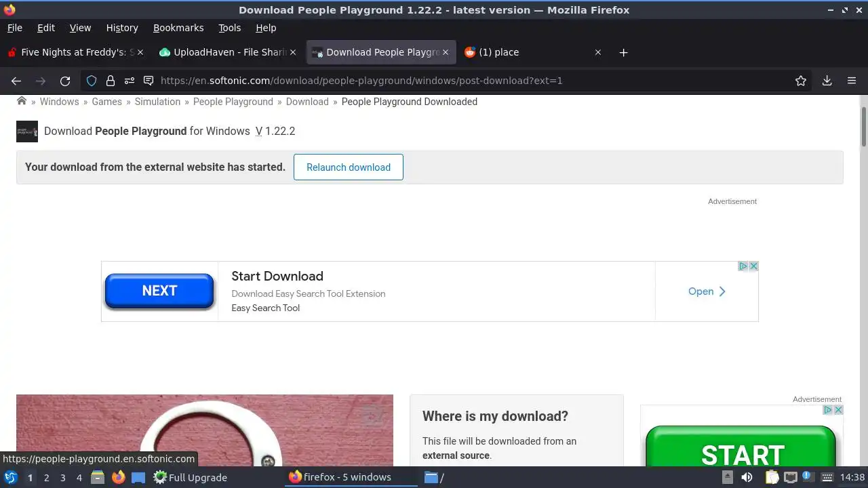Open the Help menu
Viewport: 868px width, 488px height.
pos(266,28)
